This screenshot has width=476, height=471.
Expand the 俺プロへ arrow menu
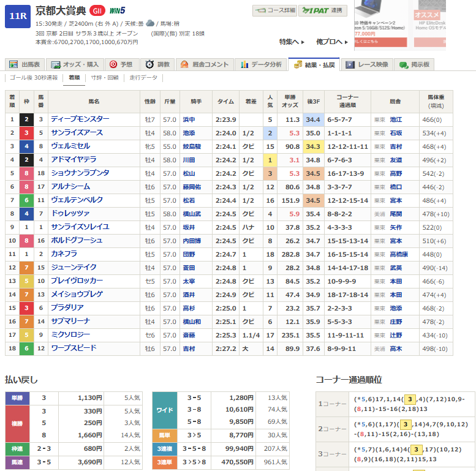coord(331,42)
